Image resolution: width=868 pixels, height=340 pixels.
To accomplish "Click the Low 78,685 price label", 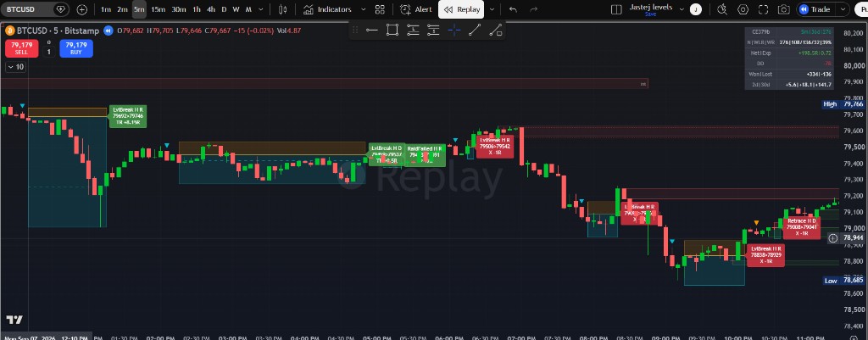I will (x=844, y=281).
